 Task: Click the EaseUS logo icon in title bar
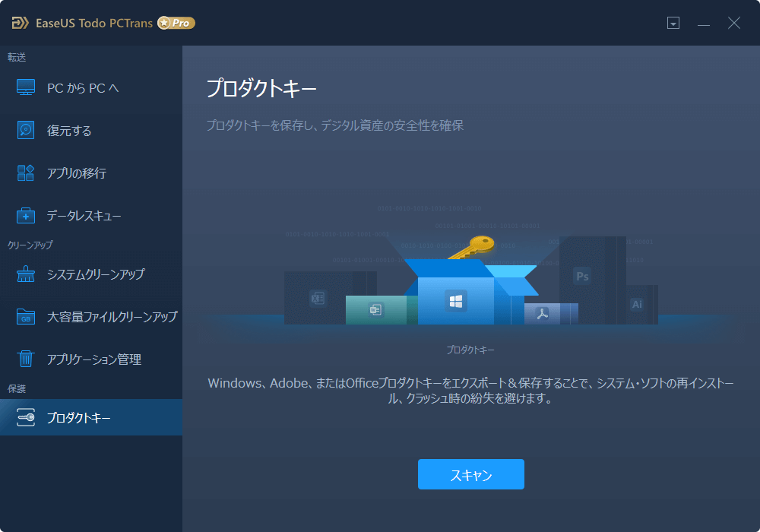tap(20, 23)
